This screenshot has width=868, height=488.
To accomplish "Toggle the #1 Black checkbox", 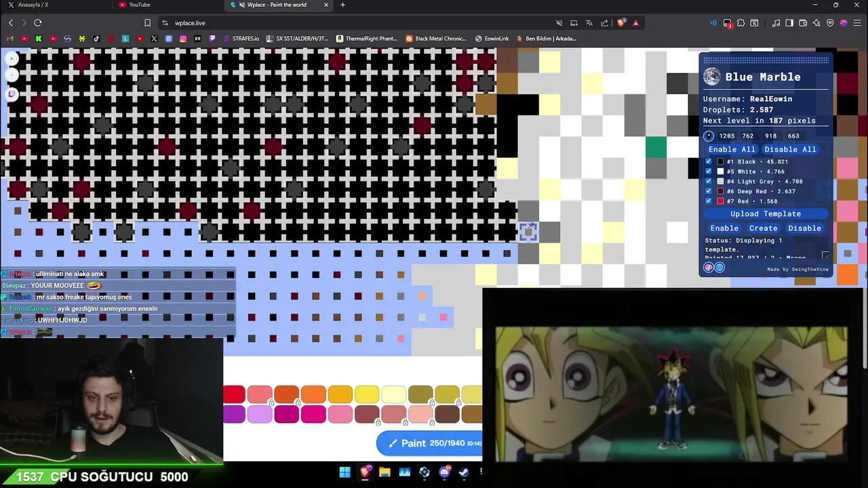I will pyautogui.click(x=709, y=161).
